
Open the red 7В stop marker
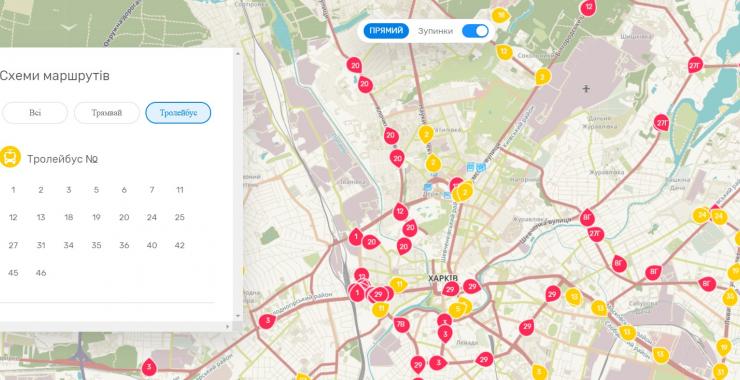[402, 324]
